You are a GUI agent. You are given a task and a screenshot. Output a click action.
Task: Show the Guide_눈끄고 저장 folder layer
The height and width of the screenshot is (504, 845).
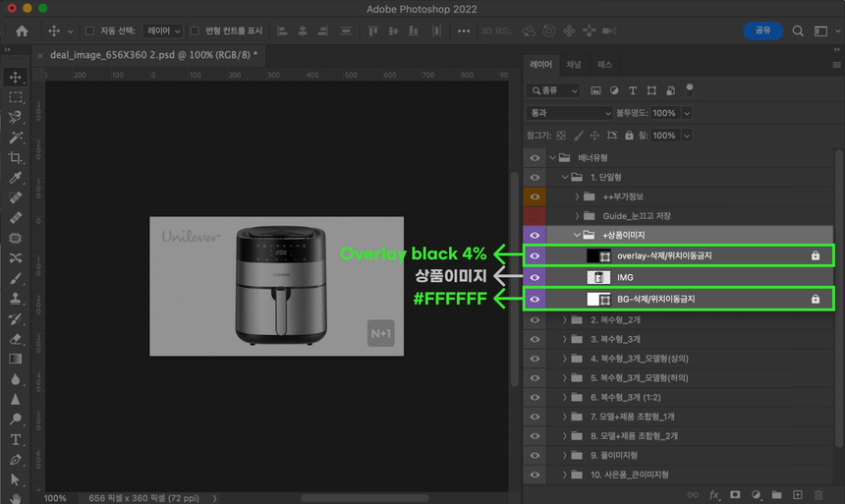(x=535, y=215)
